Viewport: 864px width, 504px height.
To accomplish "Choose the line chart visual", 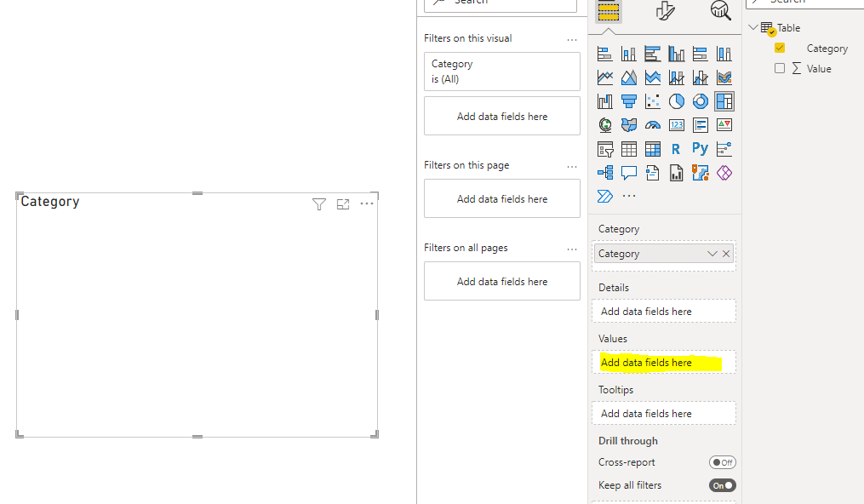I will (605, 77).
